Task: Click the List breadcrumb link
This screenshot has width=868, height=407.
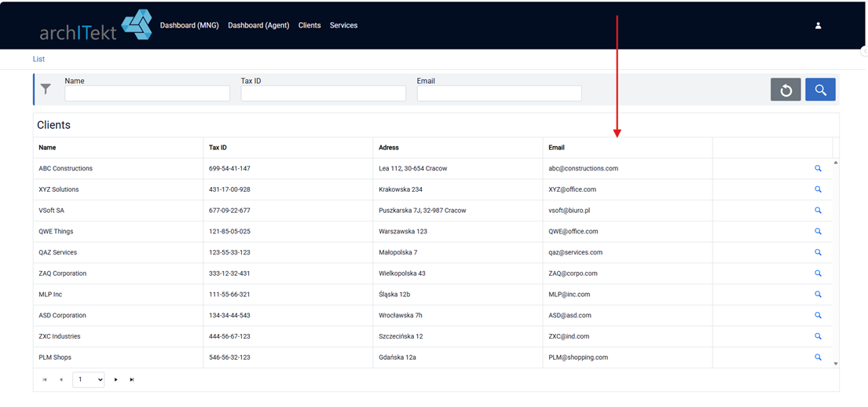Action: pos(38,59)
